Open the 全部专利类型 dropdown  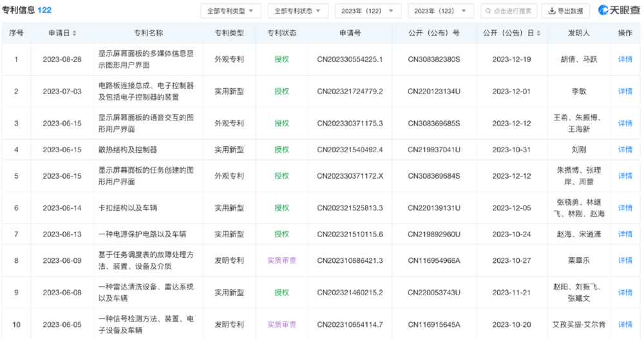coord(231,11)
